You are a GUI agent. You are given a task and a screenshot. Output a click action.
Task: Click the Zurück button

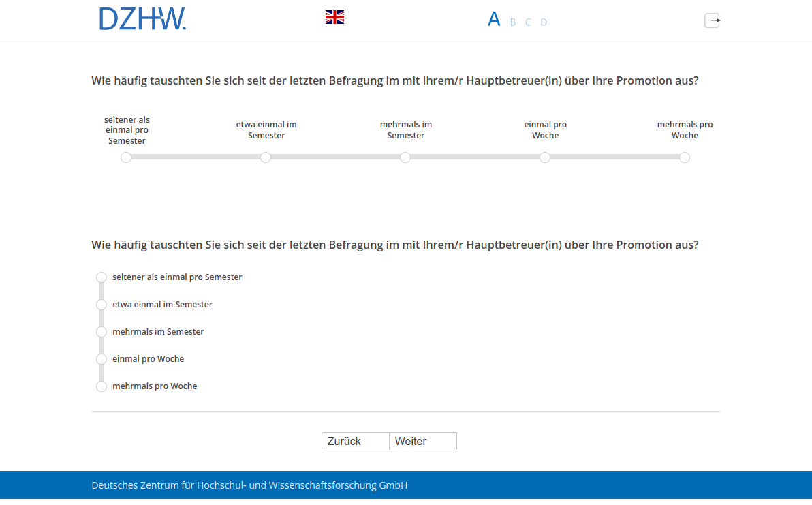[x=355, y=441]
